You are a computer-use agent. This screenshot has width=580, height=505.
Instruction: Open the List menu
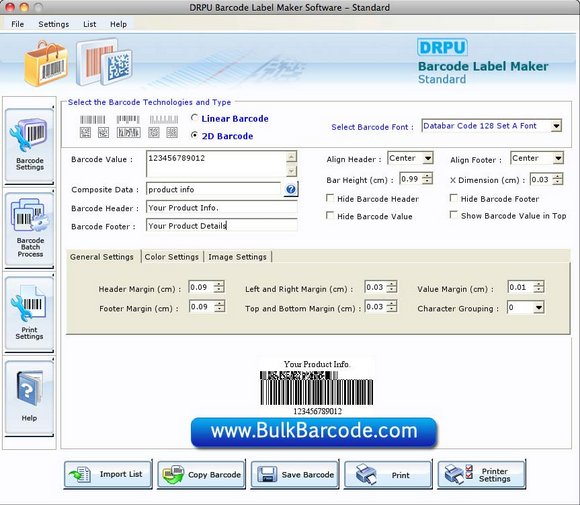point(90,24)
